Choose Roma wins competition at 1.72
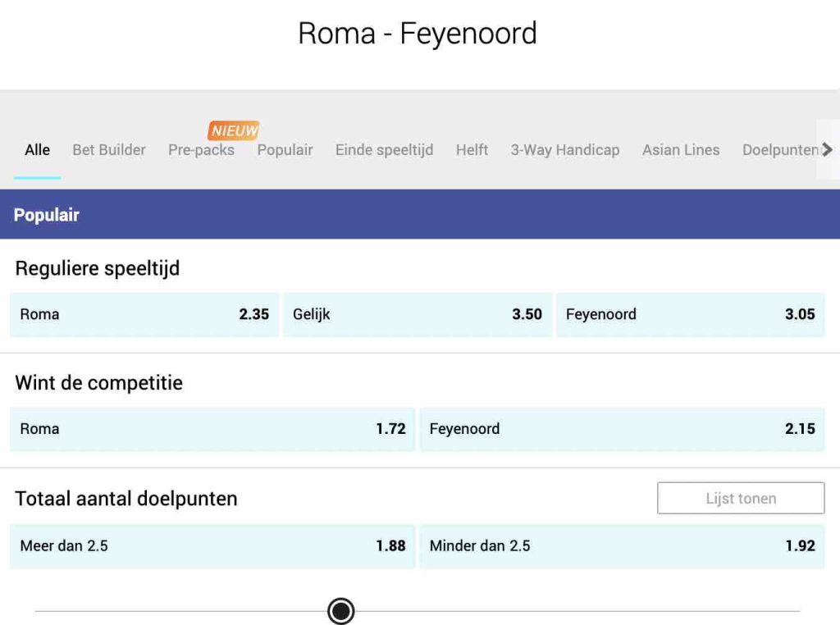 pos(212,429)
